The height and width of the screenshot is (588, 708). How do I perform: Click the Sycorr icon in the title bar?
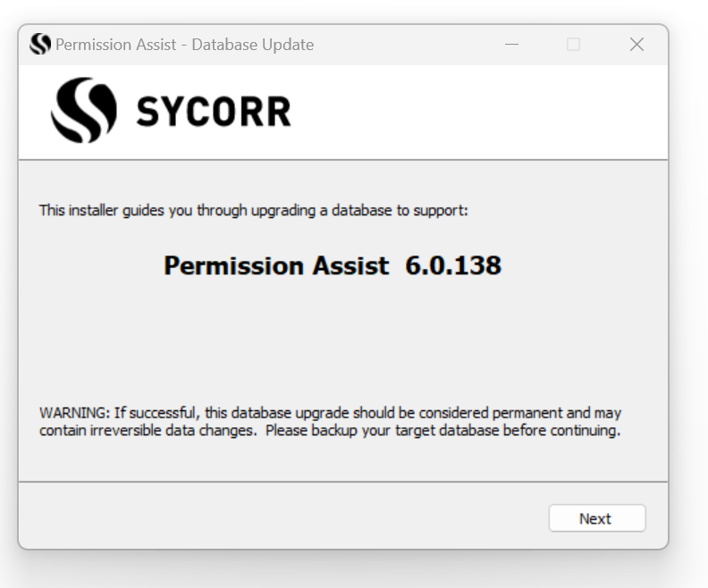[x=41, y=45]
